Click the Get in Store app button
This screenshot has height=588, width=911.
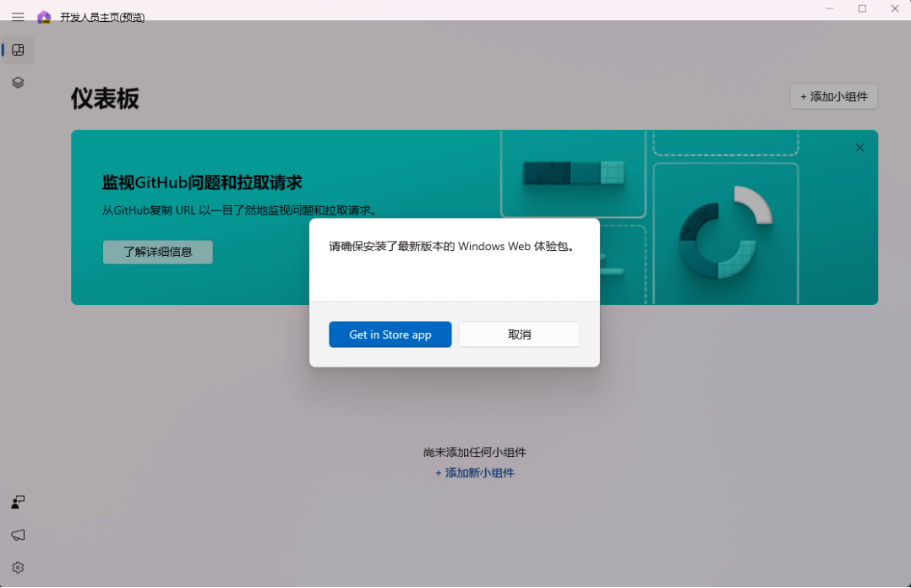pyautogui.click(x=390, y=335)
